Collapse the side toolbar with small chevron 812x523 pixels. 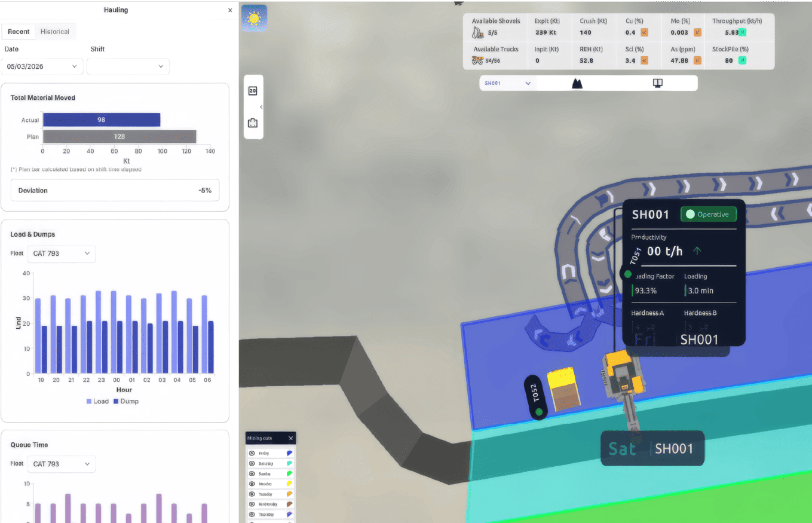[261, 107]
